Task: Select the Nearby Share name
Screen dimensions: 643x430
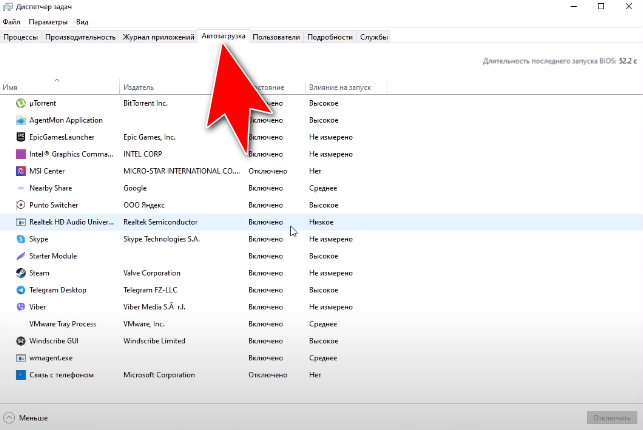Action: 50,188
